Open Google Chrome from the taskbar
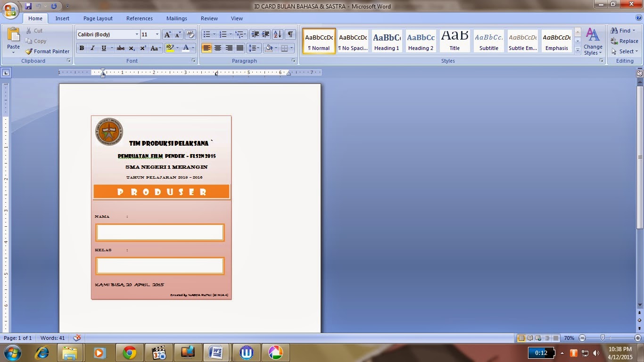Image resolution: width=644 pixels, height=362 pixels. (129, 353)
